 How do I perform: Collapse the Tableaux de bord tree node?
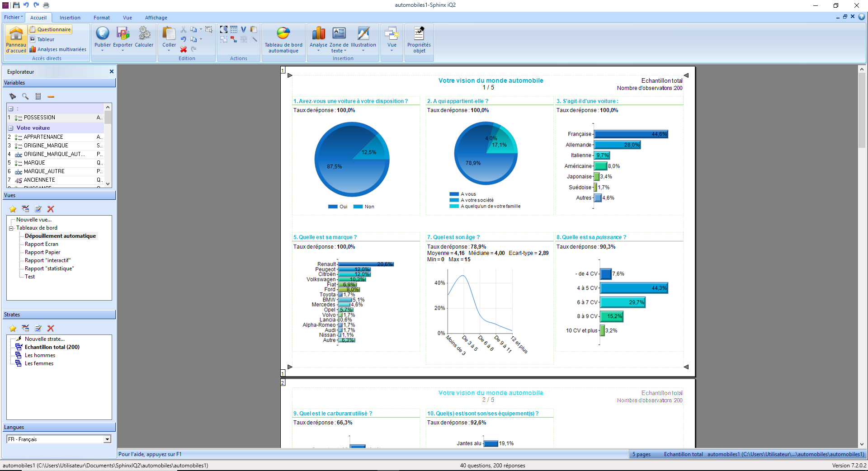click(x=11, y=228)
